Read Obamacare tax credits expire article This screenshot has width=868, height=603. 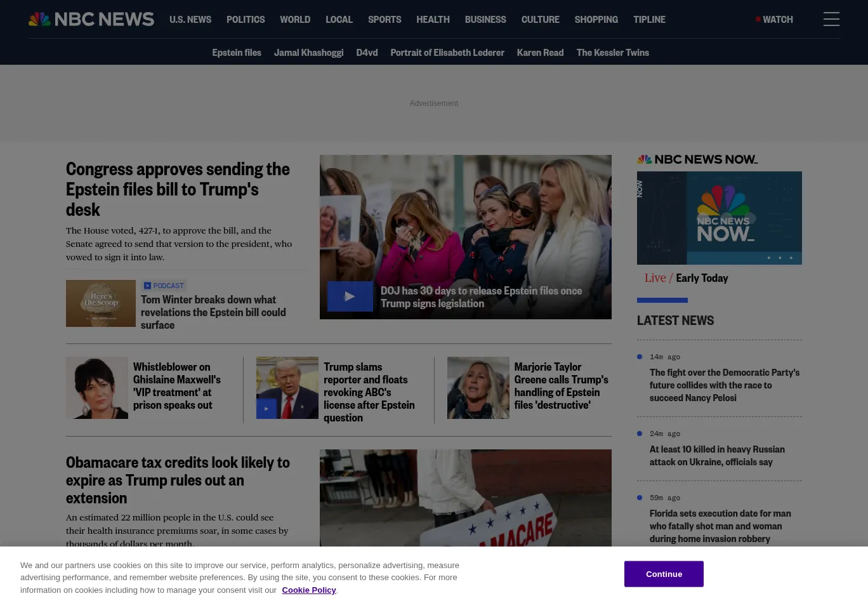pos(178,480)
